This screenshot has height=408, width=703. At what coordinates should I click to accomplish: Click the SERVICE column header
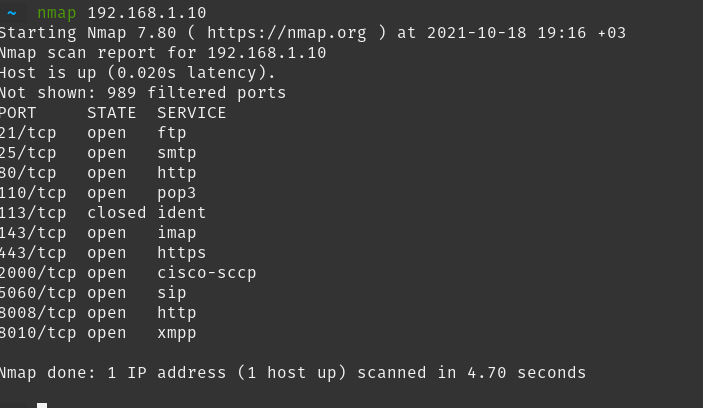click(191, 113)
